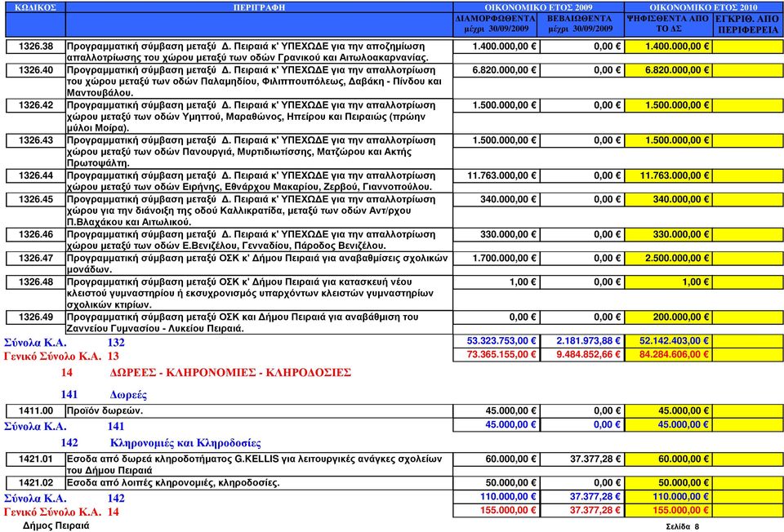
Task: Click the Σύνολα Κ.Α. 142 label
Action: (x=65, y=499)
